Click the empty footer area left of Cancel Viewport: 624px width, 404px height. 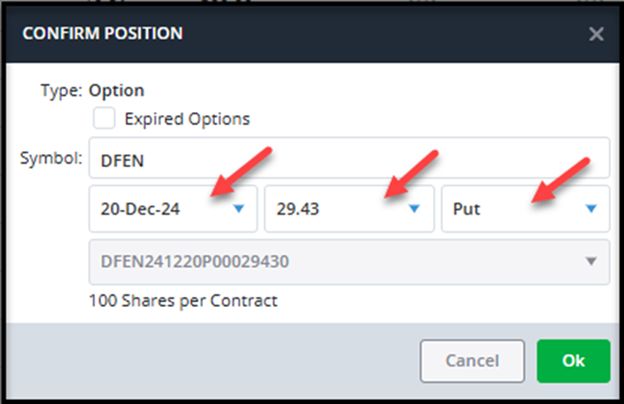tap(200, 361)
